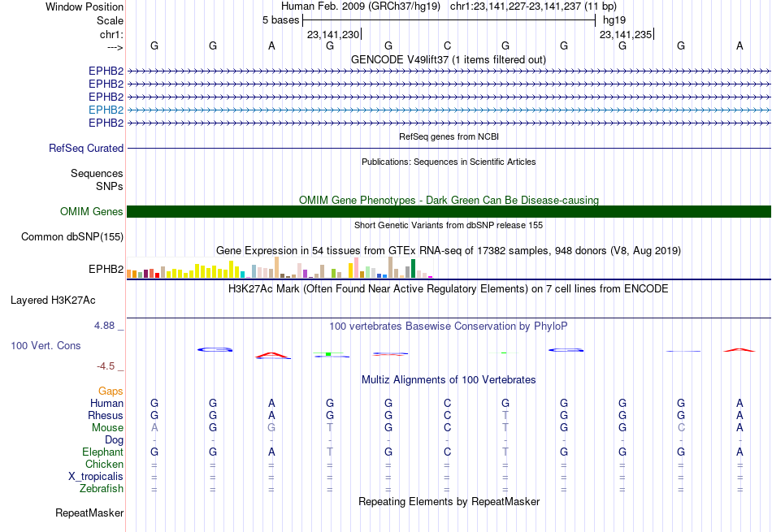Image resolution: width=772 pixels, height=532 pixels.
Task: Click 'Publications: Sequences in Scientific Articles' title
Action: click(x=449, y=162)
